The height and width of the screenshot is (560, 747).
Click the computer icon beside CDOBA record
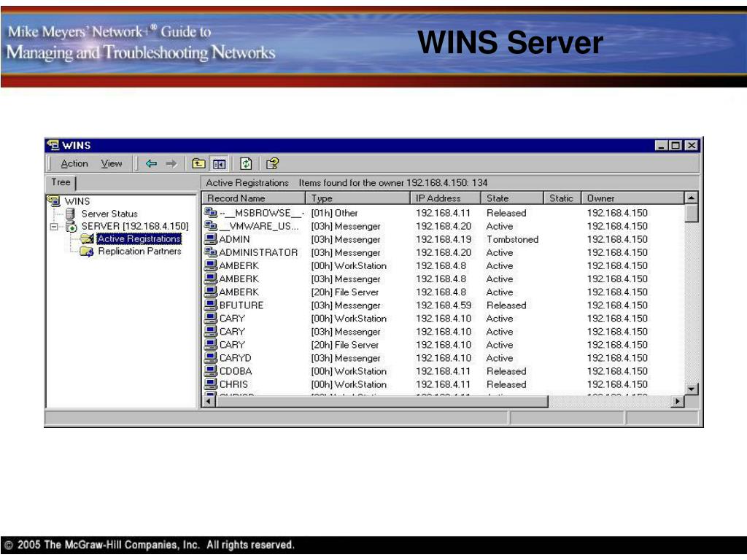click(211, 370)
